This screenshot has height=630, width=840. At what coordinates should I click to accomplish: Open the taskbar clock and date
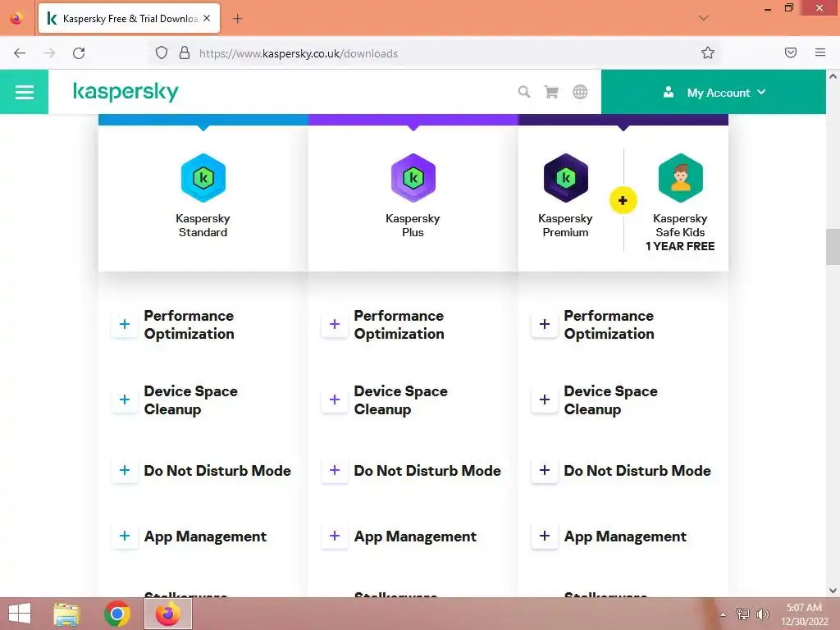click(x=804, y=614)
